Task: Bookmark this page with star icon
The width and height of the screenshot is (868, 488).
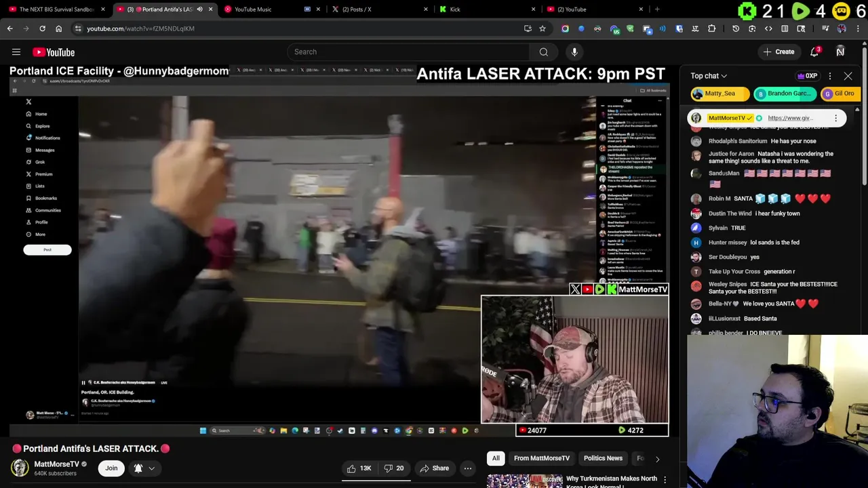Action: (542, 28)
